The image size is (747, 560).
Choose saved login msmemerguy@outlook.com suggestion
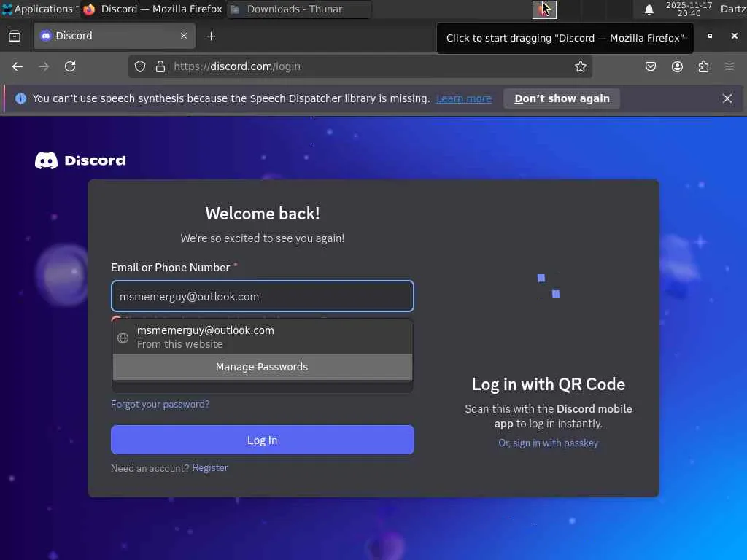pyautogui.click(x=263, y=337)
